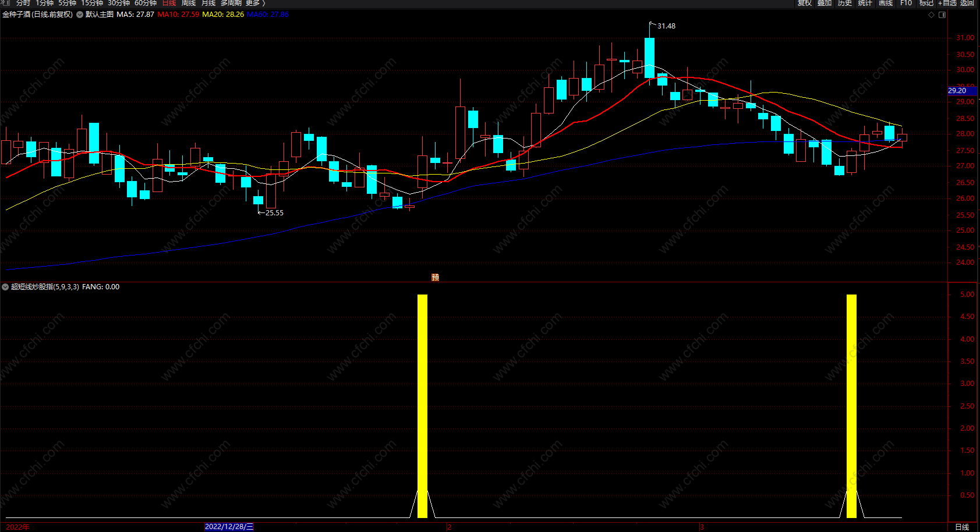Click the 默认主图 label
This screenshot has width=980, height=532.
[x=100, y=15]
